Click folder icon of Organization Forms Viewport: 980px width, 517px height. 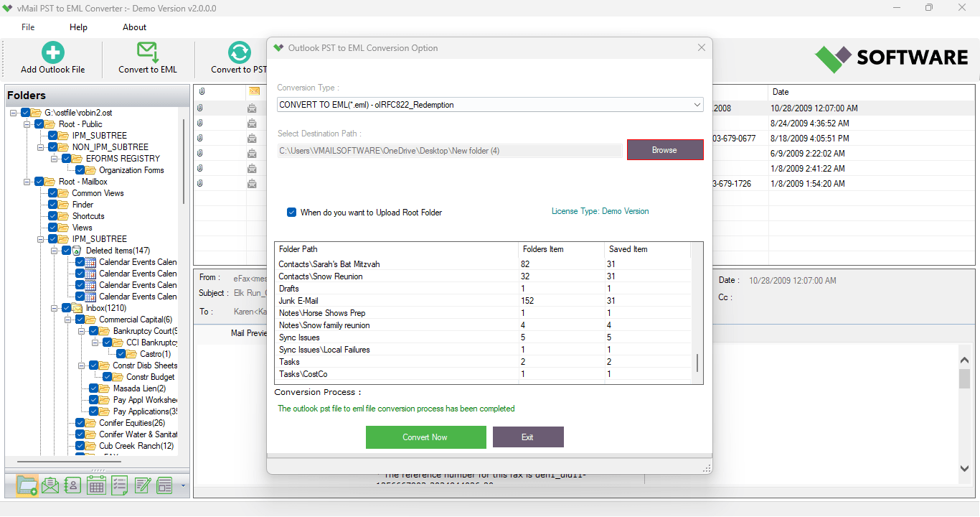pos(90,170)
